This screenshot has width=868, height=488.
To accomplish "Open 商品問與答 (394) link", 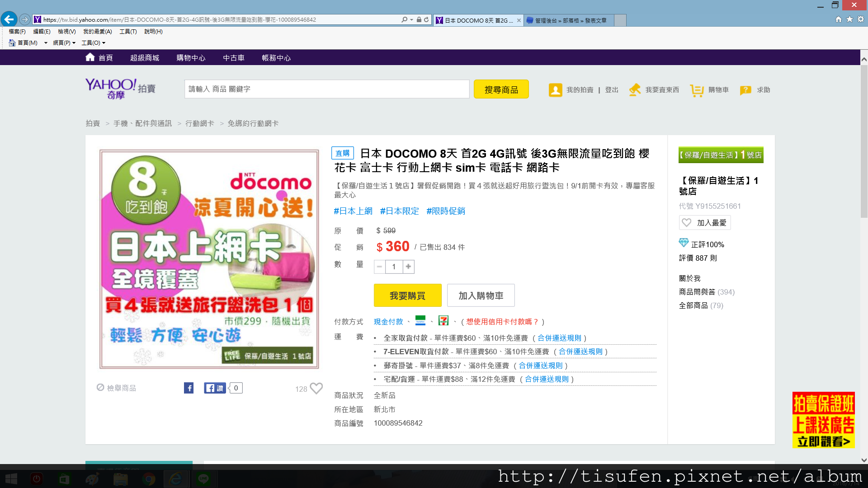I will [707, 292].
